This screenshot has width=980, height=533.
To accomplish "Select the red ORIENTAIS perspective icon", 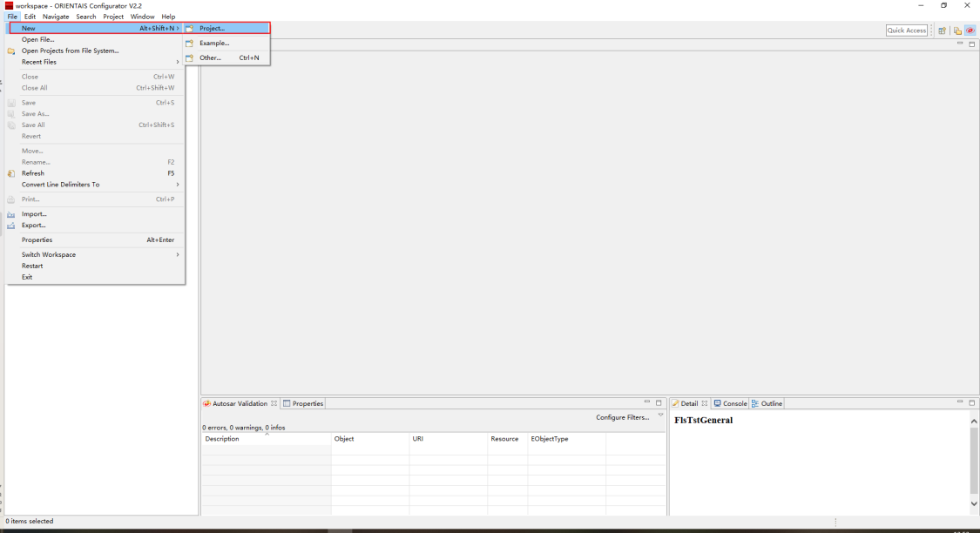I will (x=970, y=30).
